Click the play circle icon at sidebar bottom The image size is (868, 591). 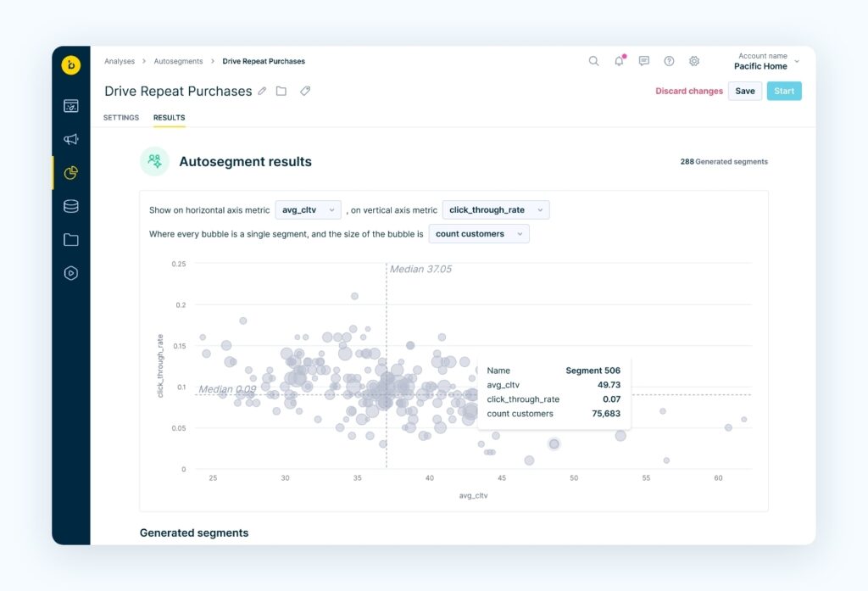[x=71, y=273]
